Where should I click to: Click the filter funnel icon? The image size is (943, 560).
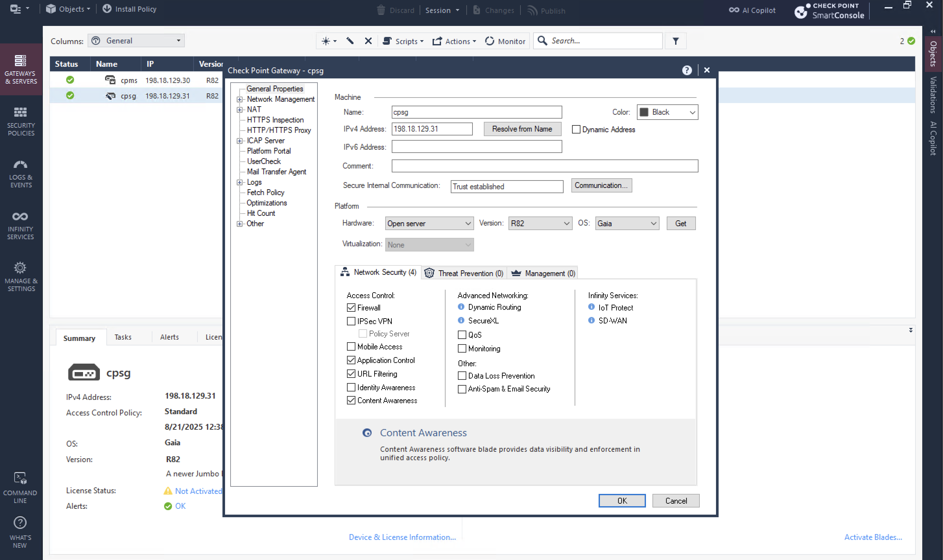[675, 41]
